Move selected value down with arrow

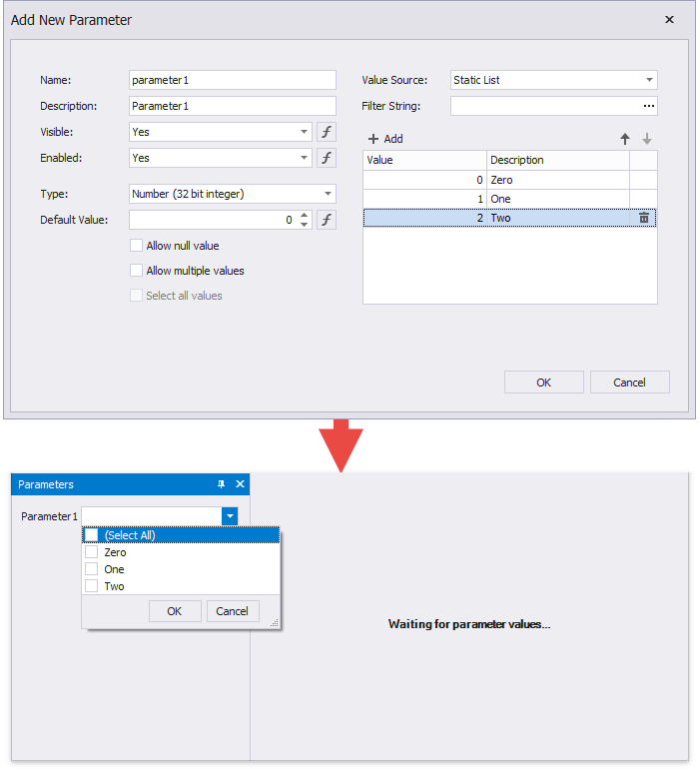click(x=647, y=139)
